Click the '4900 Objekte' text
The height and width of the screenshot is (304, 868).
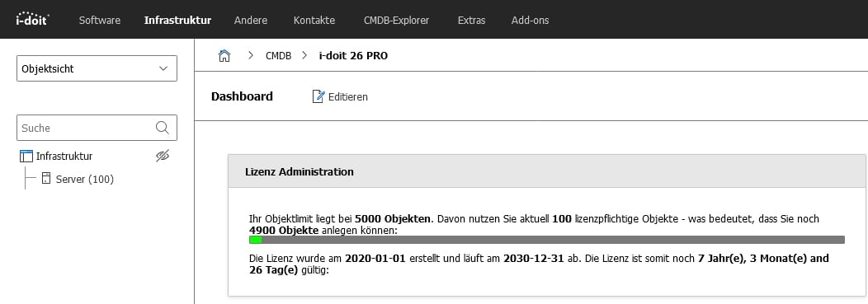pos(284,230)
